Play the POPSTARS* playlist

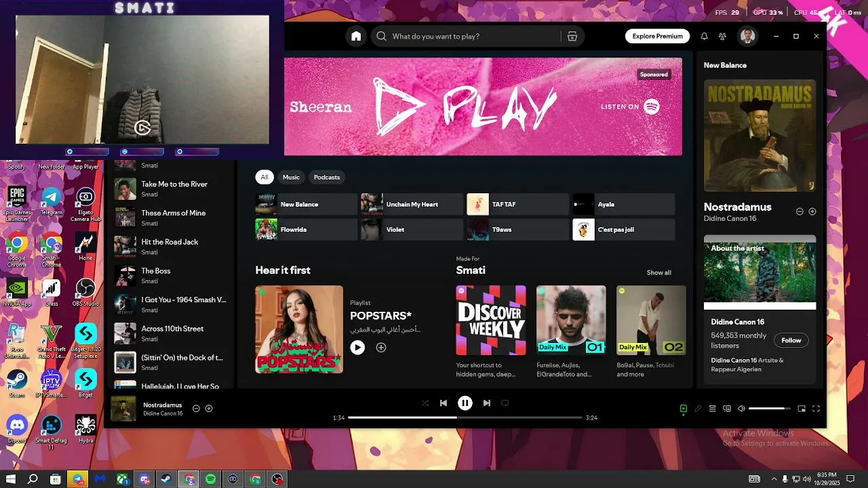coord(357,348)
